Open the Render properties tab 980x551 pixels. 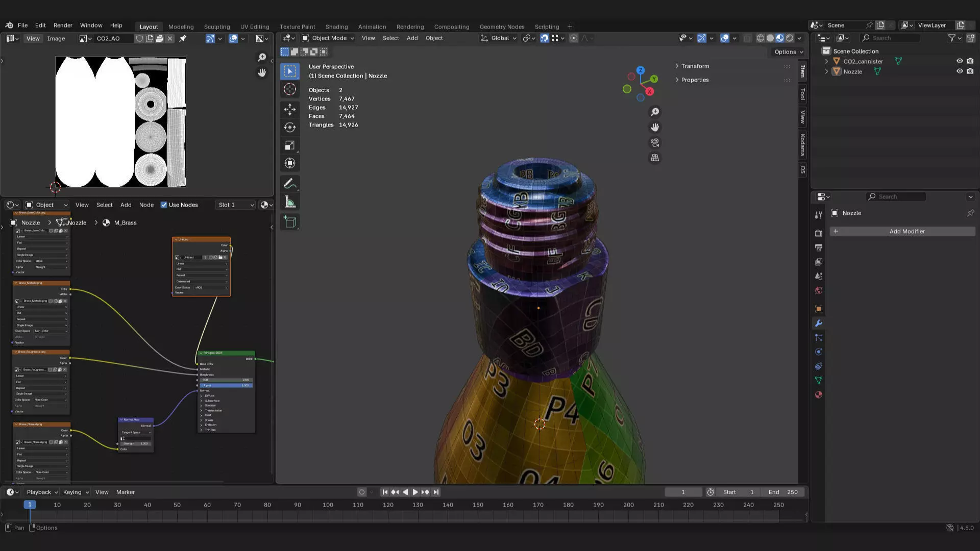tap(819, 233)
